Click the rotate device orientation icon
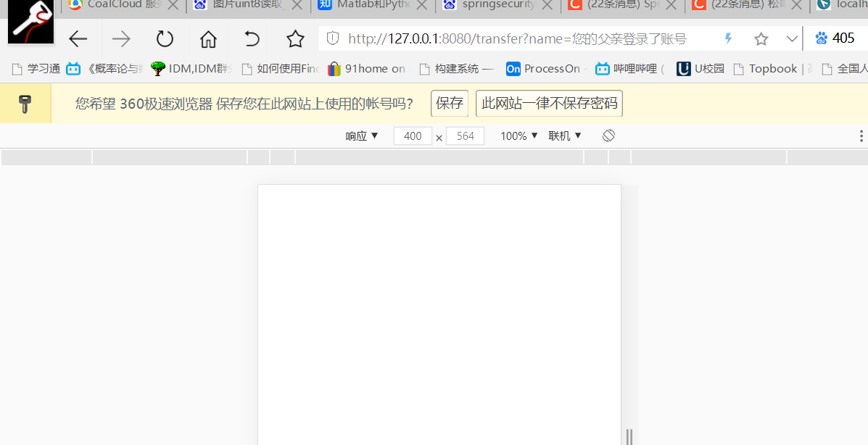Screen dimensions: 868x445 click(608, 136)
